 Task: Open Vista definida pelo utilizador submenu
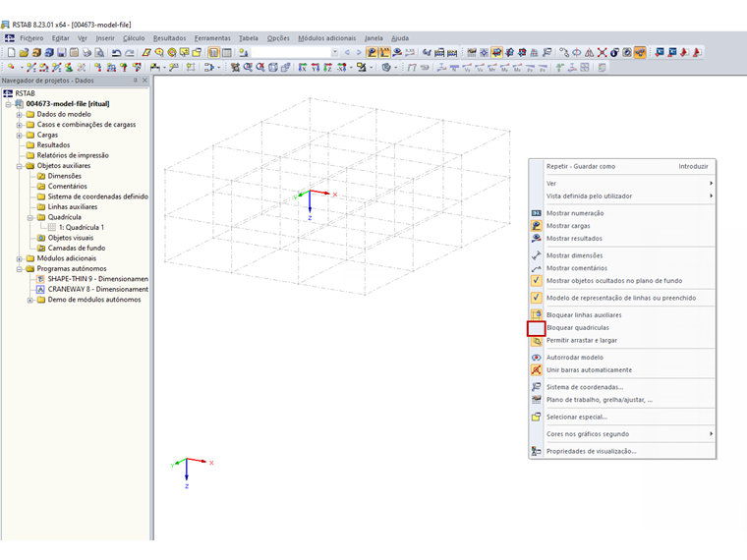[x=622, y=196]
